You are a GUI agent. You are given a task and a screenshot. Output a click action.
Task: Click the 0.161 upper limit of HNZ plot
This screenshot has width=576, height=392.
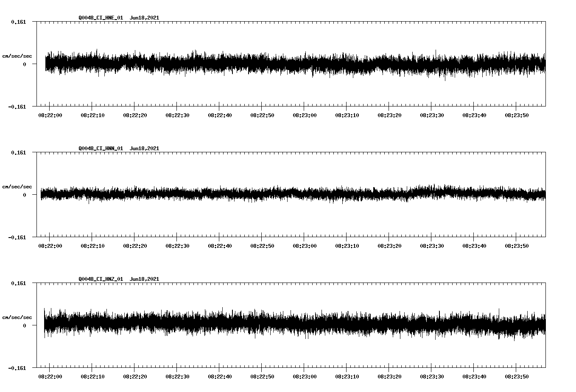(18, 283)
